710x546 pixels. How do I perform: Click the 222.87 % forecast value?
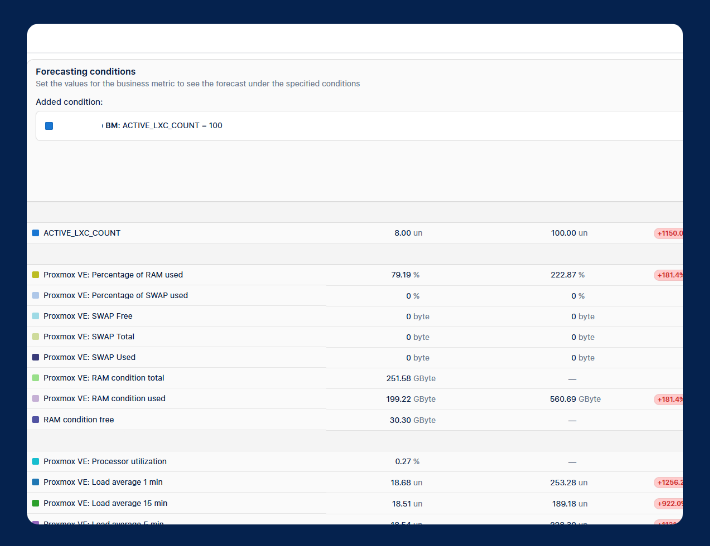tap(567, 275)
